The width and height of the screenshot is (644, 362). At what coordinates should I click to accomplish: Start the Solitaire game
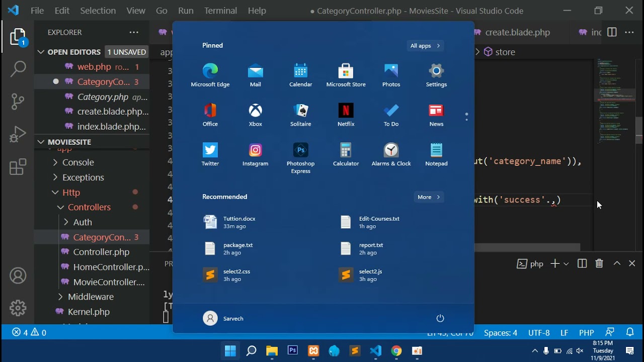point(301,115)
